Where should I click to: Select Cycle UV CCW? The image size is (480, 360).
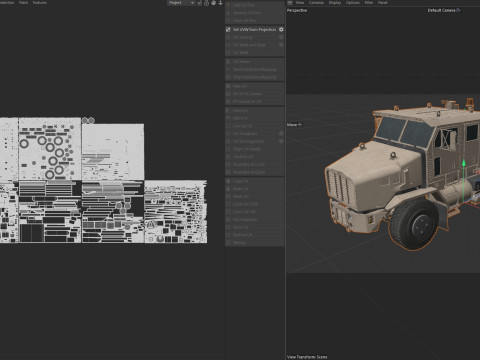coord(255,204)
